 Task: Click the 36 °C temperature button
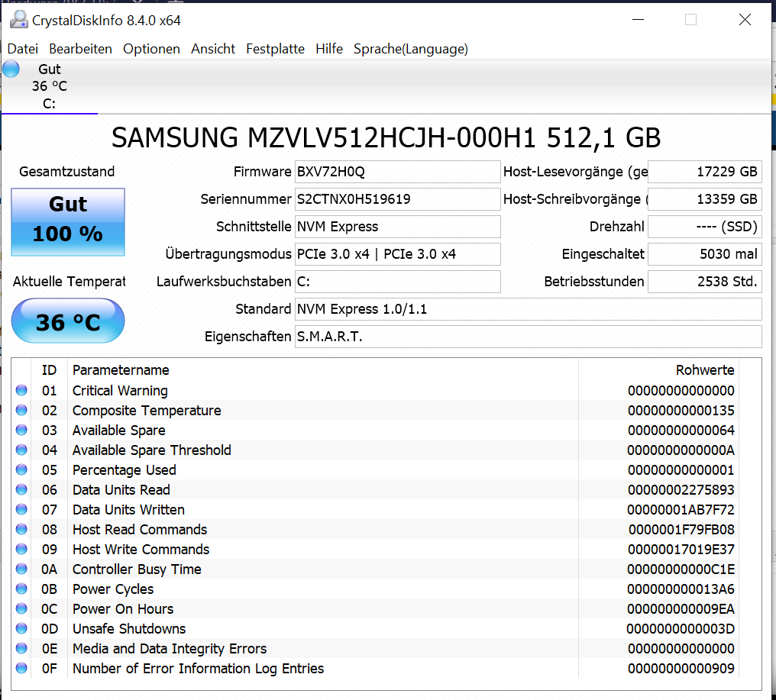pos(68,321)
